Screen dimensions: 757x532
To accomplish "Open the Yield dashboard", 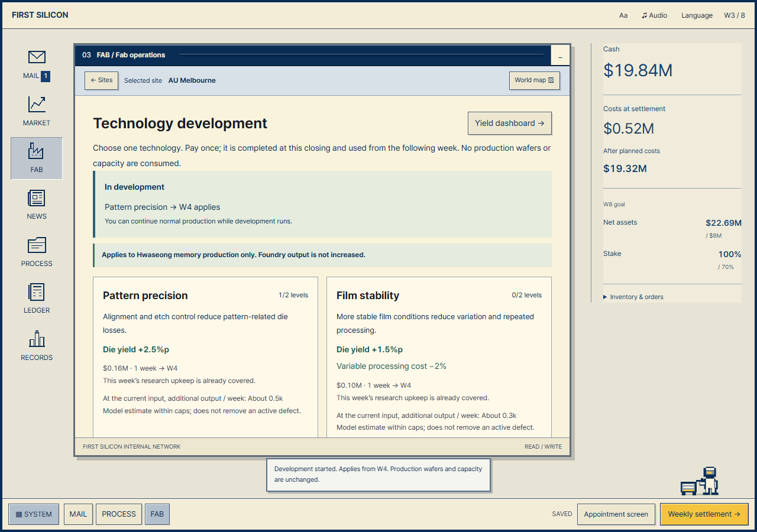I will tap(510, 124).
